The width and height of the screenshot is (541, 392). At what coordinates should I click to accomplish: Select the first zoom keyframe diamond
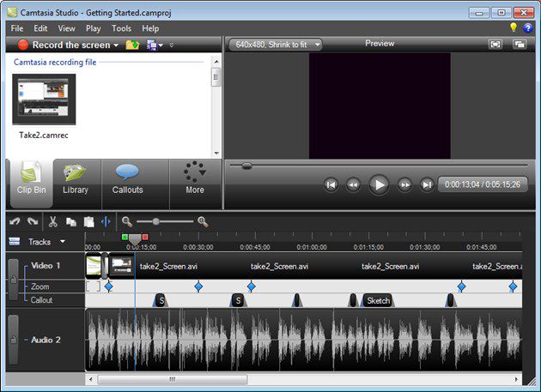point(109,286)
